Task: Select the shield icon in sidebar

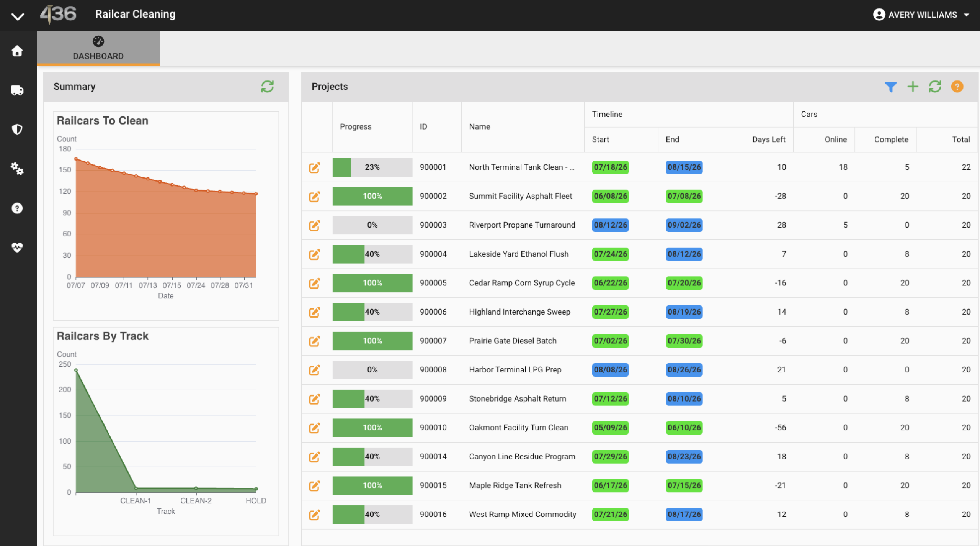Action: tap(17, 130)
